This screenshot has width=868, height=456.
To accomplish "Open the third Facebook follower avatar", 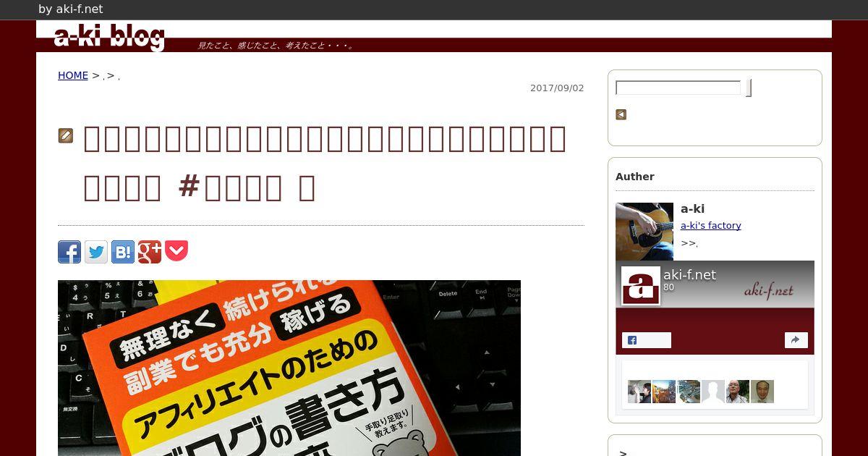I will coord(689,392).
